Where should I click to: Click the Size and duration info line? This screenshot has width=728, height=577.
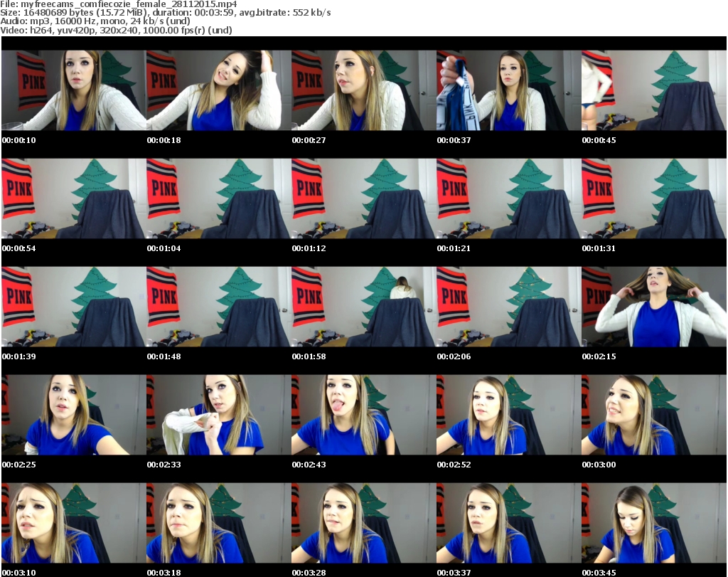(x=165, y=13)
